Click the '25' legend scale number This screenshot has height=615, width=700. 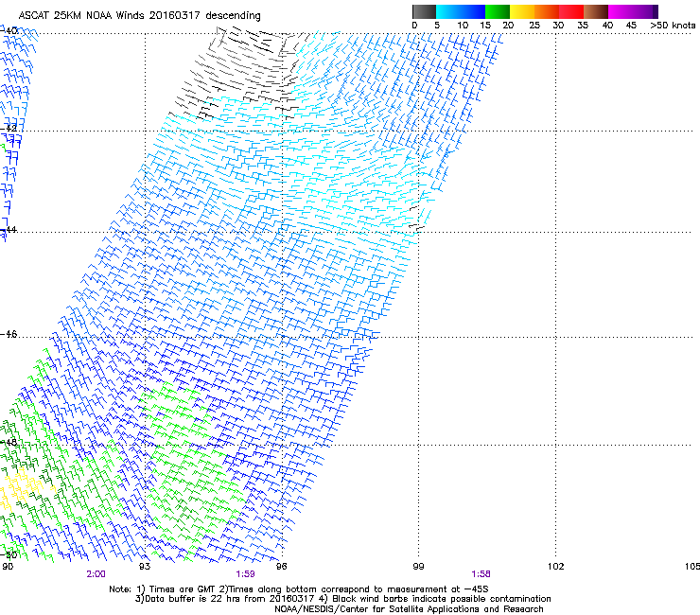coord(534,26)
